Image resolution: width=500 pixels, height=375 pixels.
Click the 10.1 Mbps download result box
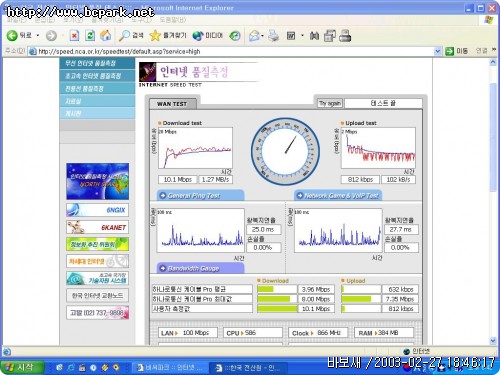(178, 179)
